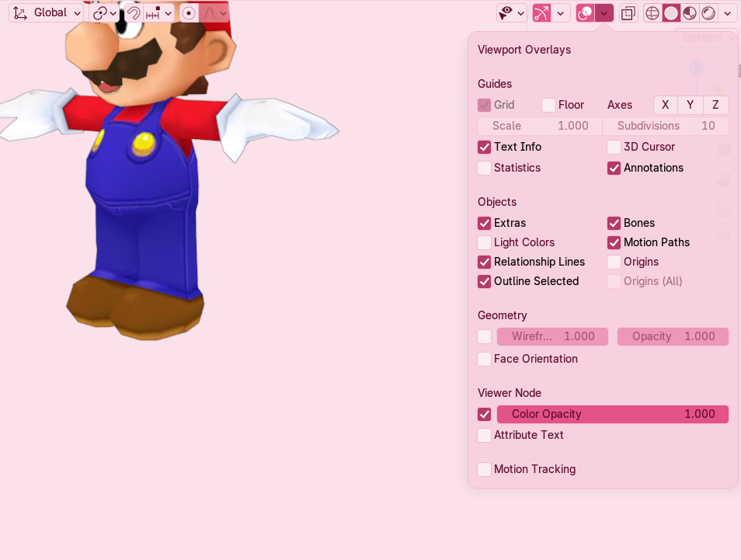Uncheck the Outline Selected checkbox
741x560 pixels.
point(484,281)
